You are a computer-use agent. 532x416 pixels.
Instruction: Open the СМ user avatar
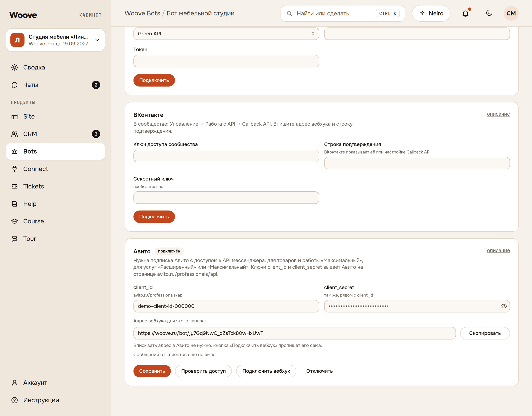point(511,13)
